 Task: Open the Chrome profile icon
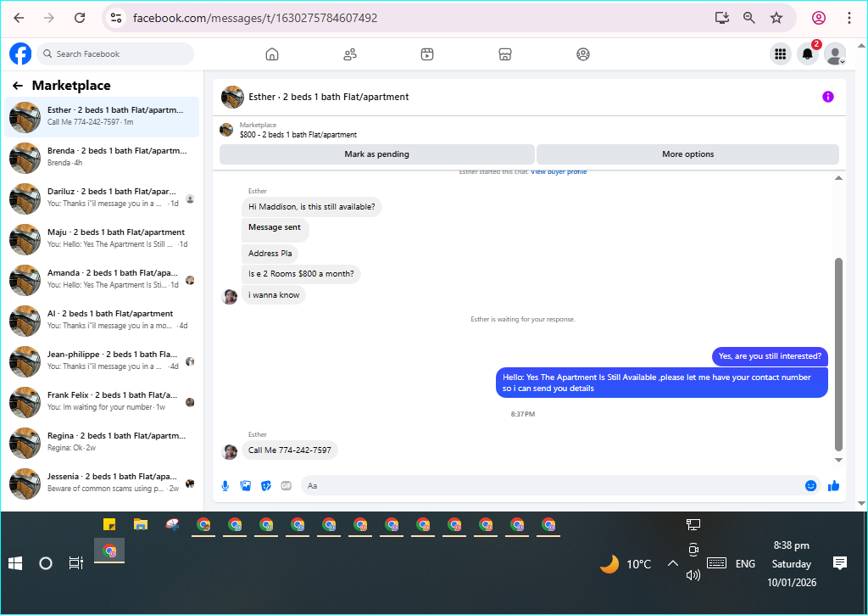click(x=819, y=18)
